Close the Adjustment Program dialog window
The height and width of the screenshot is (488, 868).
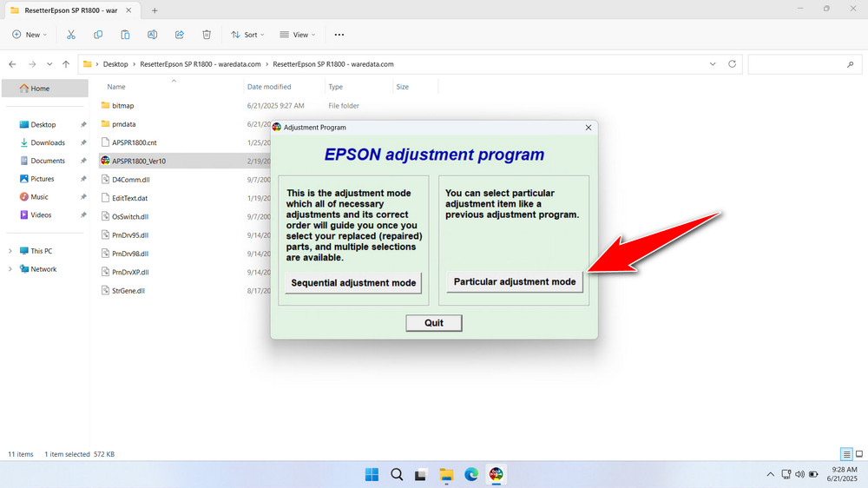tap(588, 128)
